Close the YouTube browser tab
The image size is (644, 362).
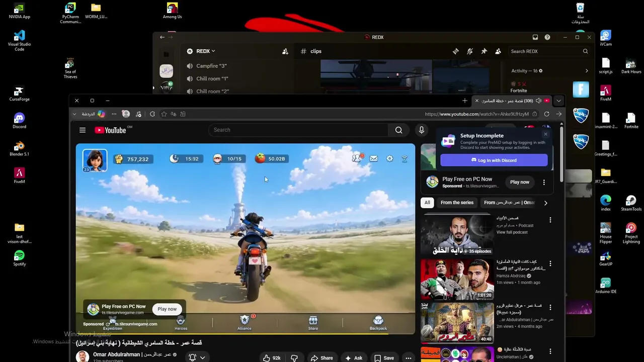pos(477,101)
